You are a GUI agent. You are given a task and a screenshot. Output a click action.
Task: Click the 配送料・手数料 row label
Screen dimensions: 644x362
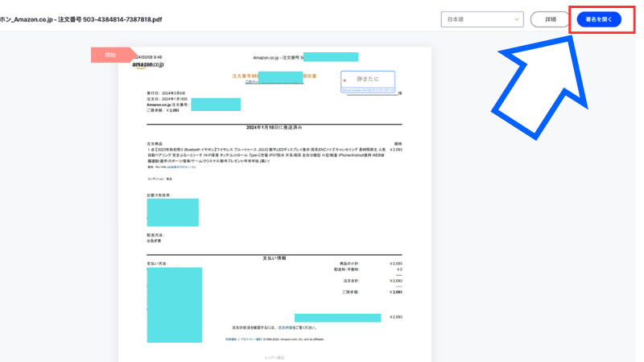tap(347, 269)
